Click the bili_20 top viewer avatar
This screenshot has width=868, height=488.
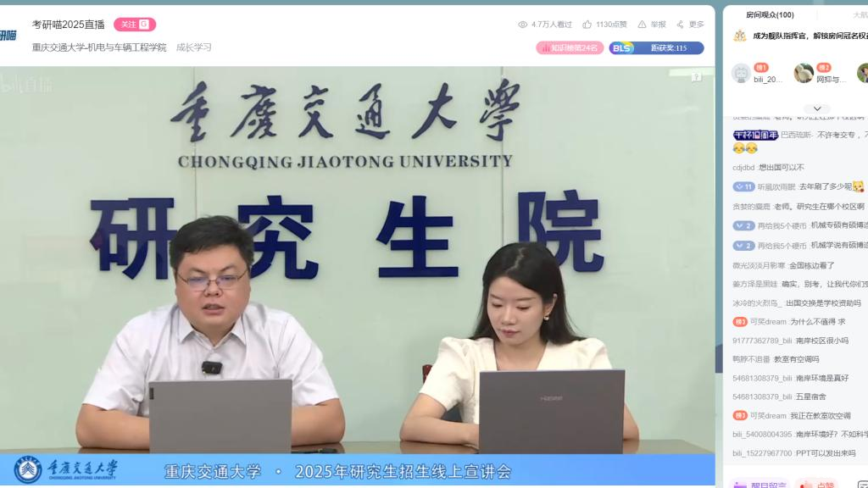(x=742, y=74)
